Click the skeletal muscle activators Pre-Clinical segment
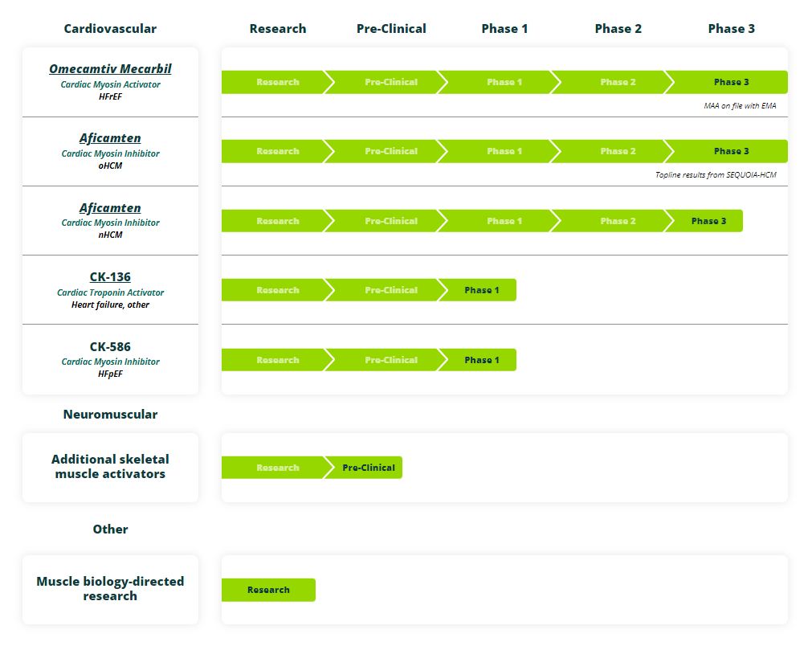The image size is (812, 646). [x=368, y=468]
